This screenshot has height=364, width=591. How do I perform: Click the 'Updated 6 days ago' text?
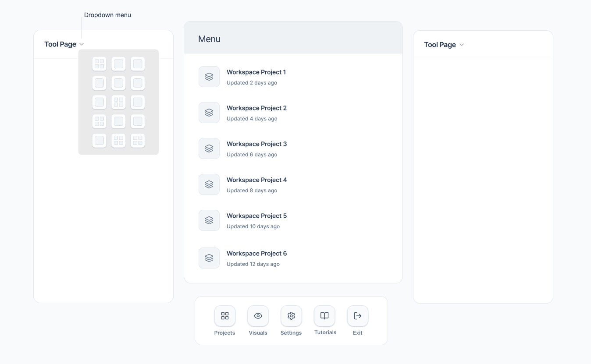pyautogui.click(x=252, y=155)
